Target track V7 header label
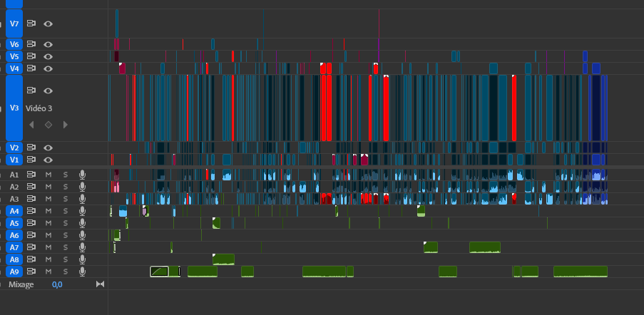 click(14, 24)
